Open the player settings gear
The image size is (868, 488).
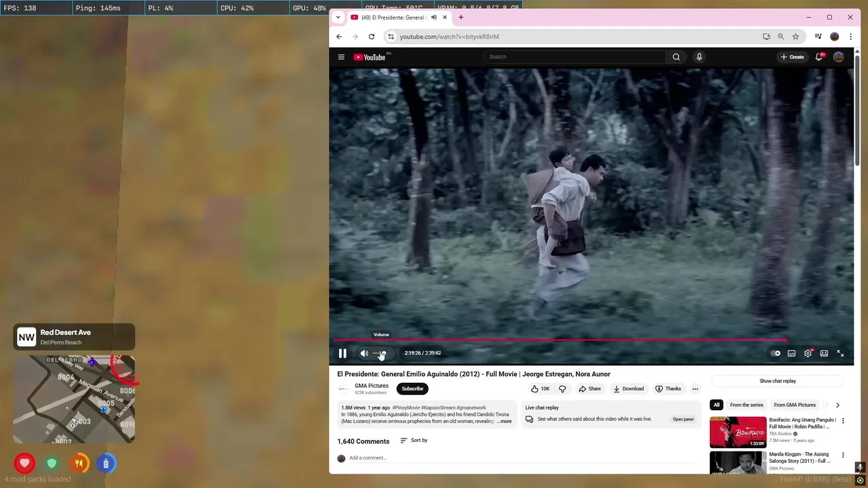coord(808,353)
